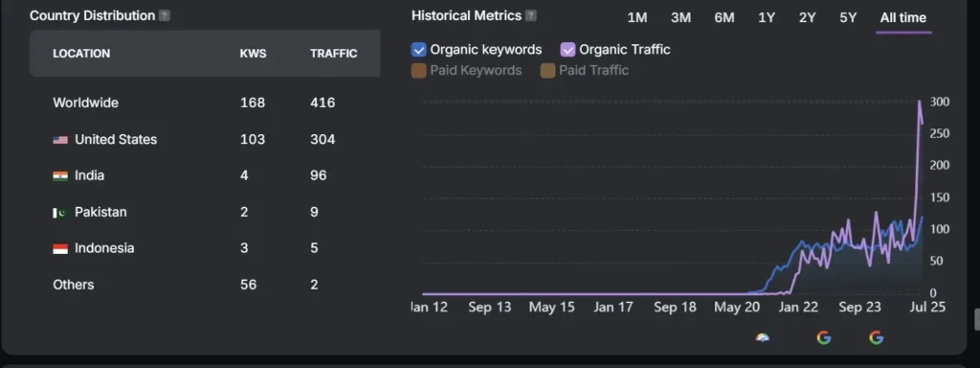The image size is (980, 368).
Task: Click the rainbow-colored update marker icon
Action: tap(763, 338)
